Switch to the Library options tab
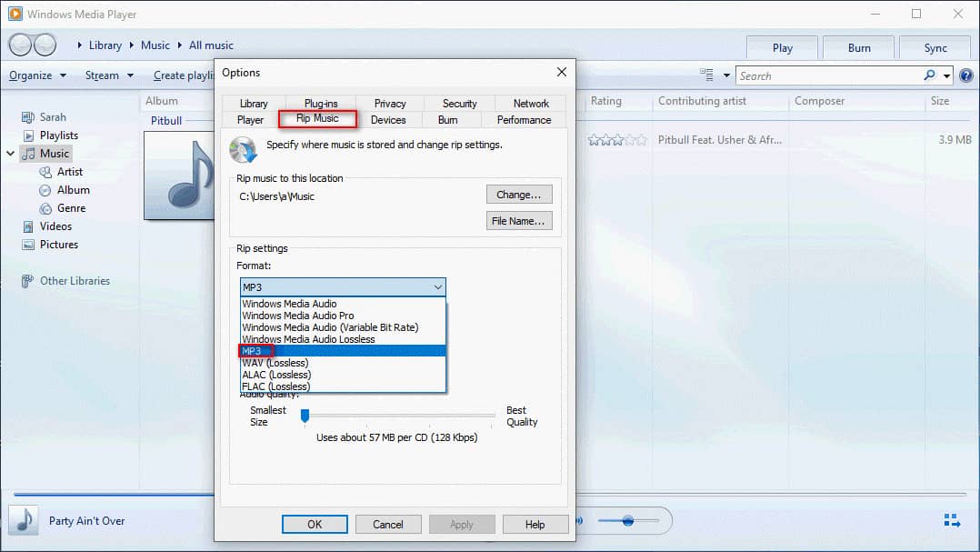This screenshot has height=552, width=980. click(x=254, y=103)
